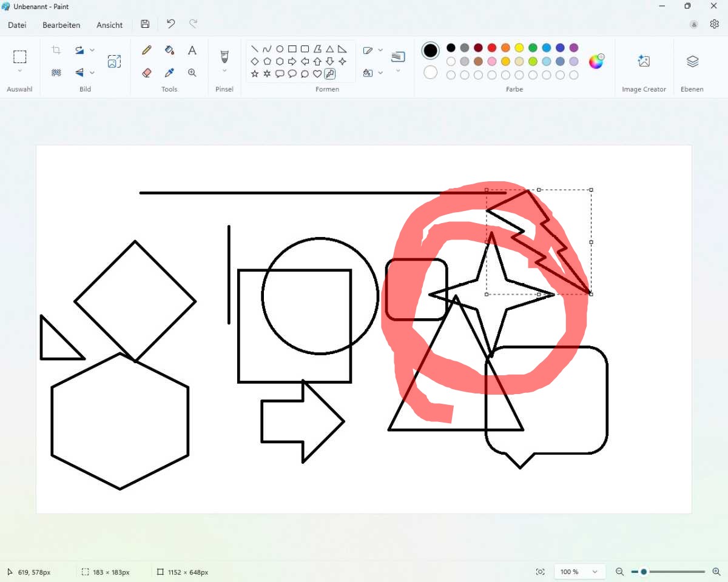Click the Crop icon in Bild group
The width and height of the screenshot is (728, 582).
point(56,50)
